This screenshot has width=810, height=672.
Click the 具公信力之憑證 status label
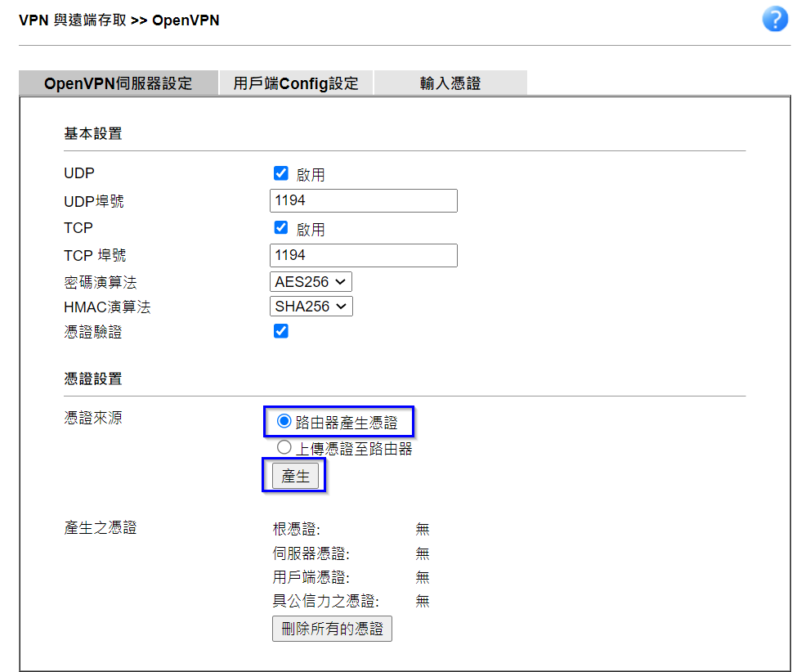[x=326, y=602]
